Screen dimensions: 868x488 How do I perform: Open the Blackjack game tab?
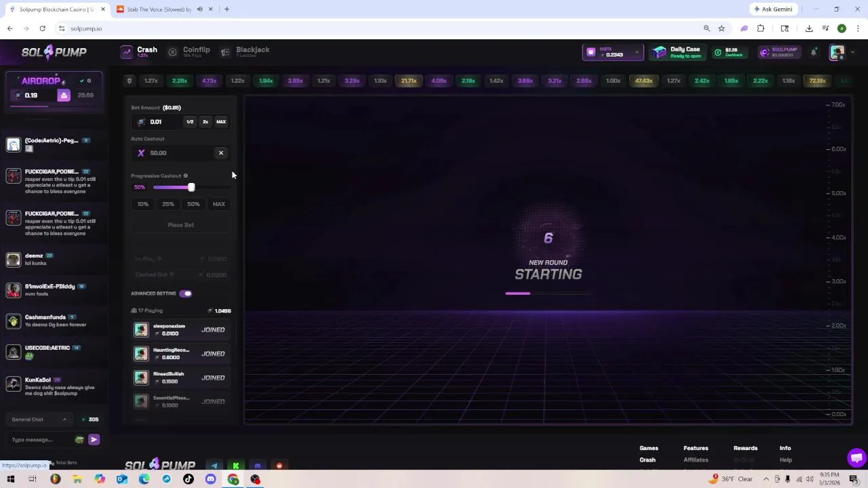click(x=245, y=52)
